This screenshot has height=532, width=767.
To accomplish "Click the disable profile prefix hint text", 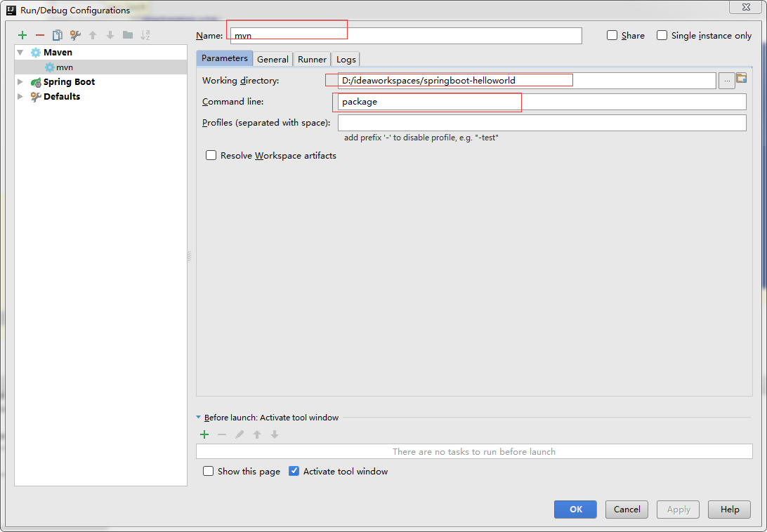I will 421,138.
